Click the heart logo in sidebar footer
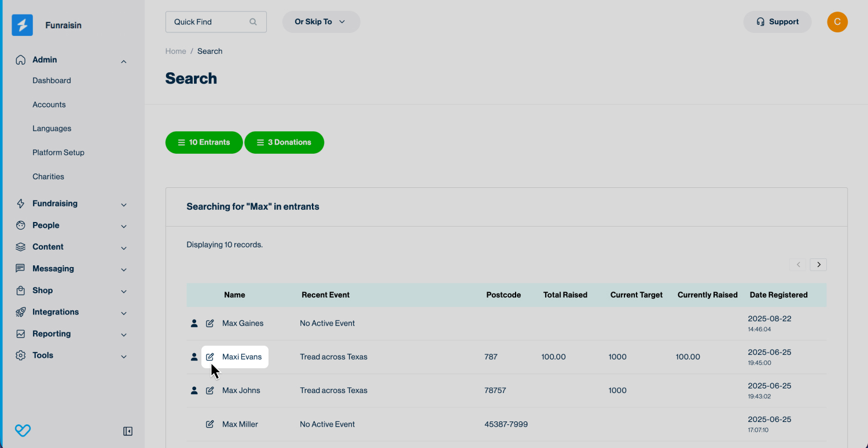 coord(23,431)
